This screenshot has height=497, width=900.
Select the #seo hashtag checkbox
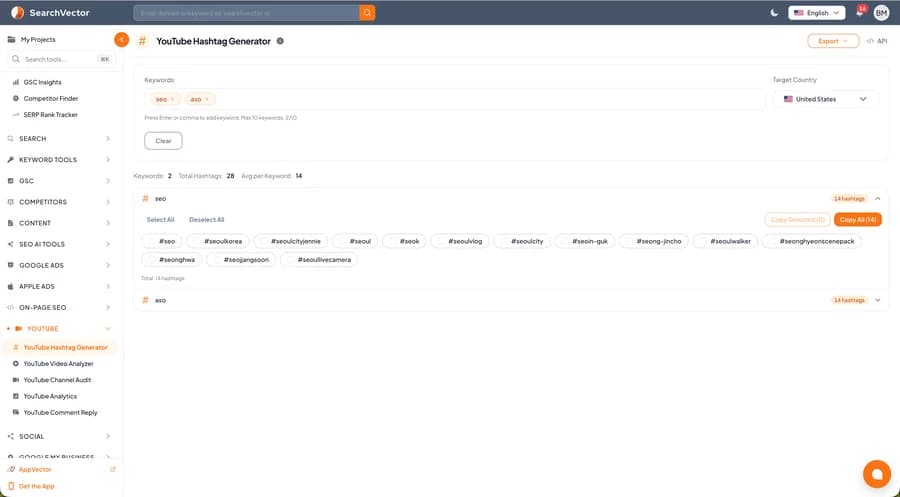pyautogui.click(x=152, y=242)
